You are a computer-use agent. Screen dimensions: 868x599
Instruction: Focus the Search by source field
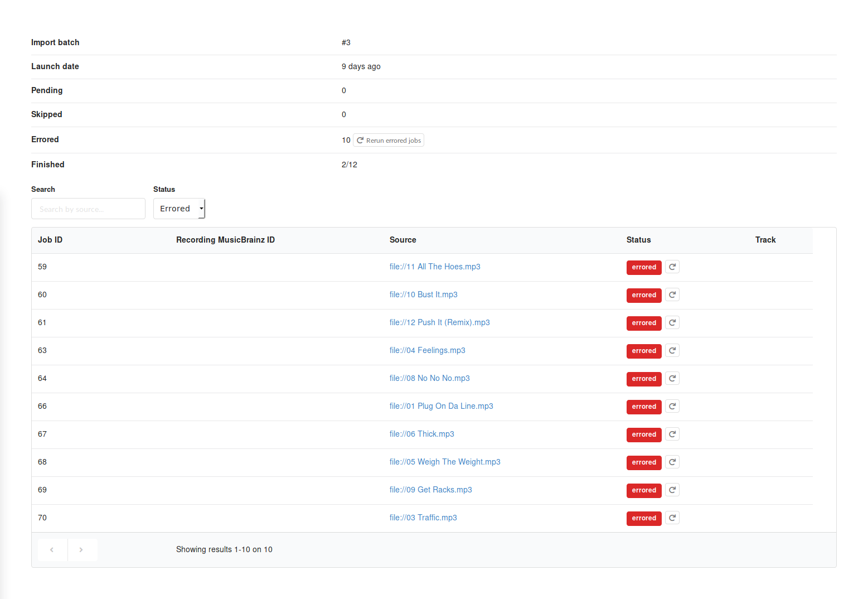point(88,209)
